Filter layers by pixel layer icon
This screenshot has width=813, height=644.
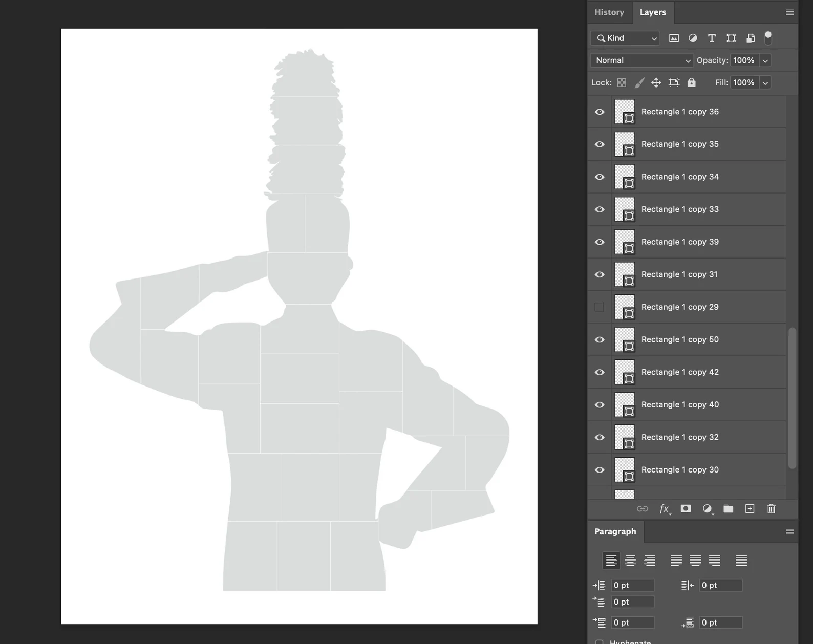(674, 38)
